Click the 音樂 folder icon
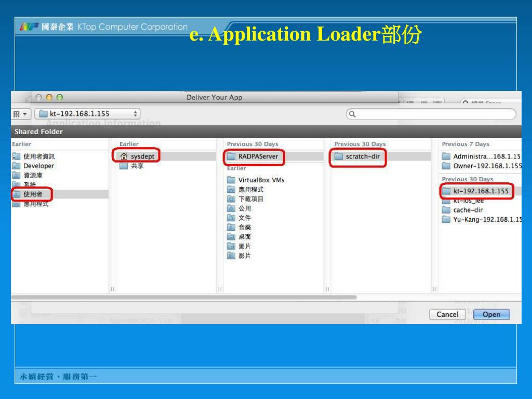Screen dimensions: 532x399 pos(231,228)
